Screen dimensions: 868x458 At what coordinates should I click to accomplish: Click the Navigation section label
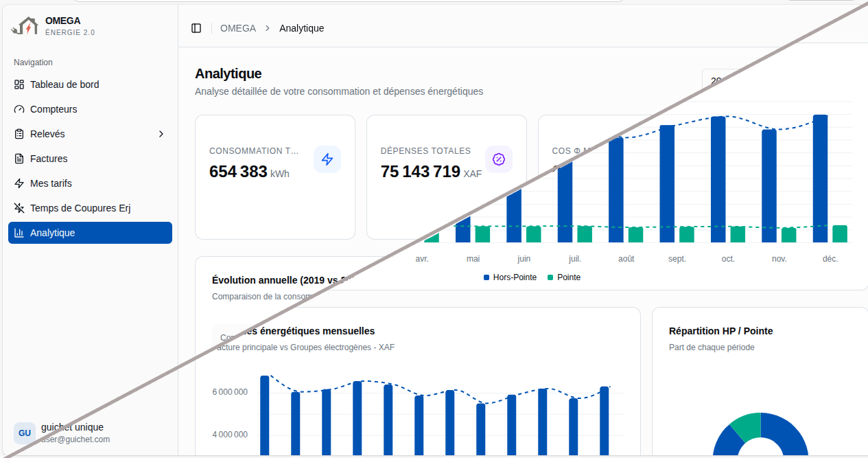[x=33, y=62]
